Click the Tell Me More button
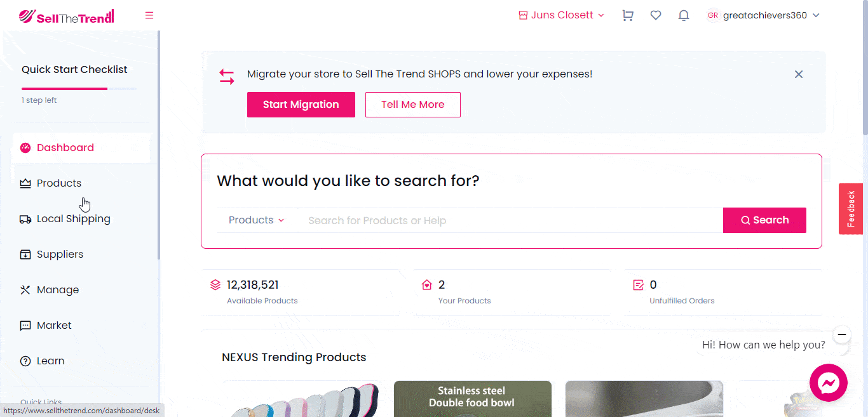Screen dimensions: 868x417 413,105
